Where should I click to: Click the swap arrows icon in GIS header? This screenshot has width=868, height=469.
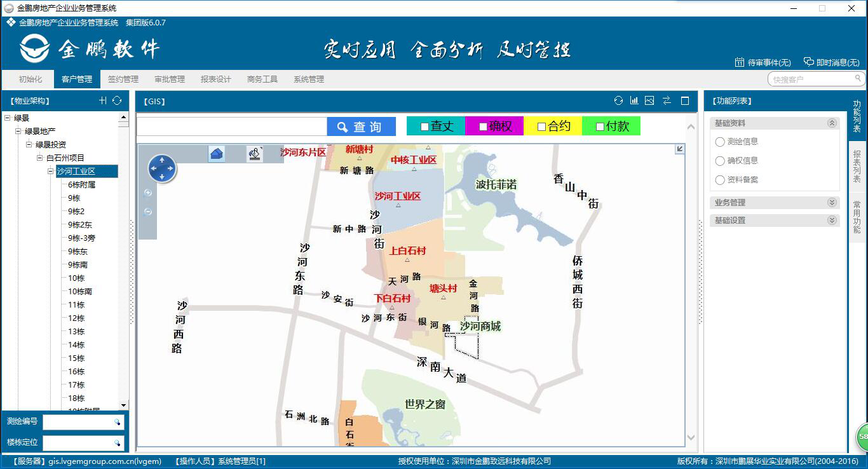click(667, 100)
